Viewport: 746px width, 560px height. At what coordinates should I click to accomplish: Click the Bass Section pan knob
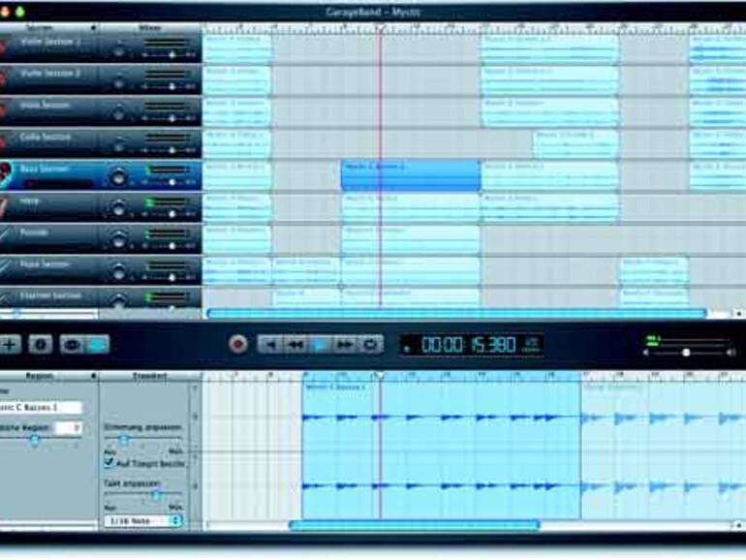click(118, 176)
